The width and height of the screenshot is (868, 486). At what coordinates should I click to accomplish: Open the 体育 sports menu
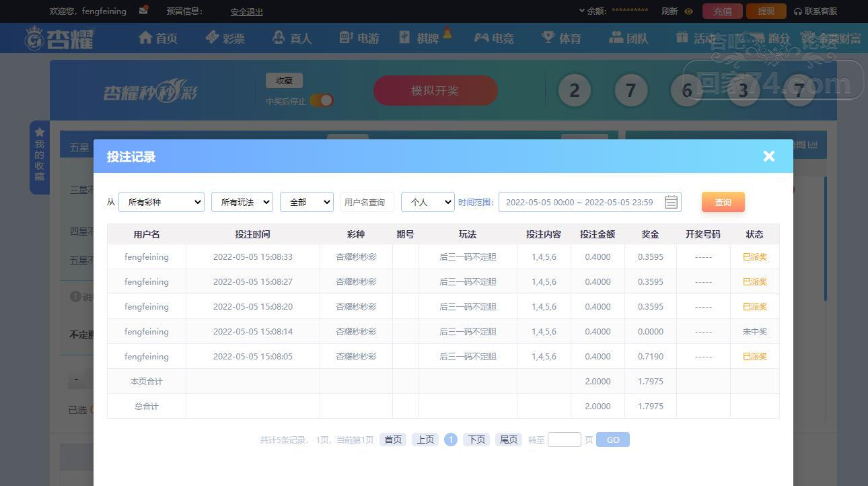click(x=561, y=38)
